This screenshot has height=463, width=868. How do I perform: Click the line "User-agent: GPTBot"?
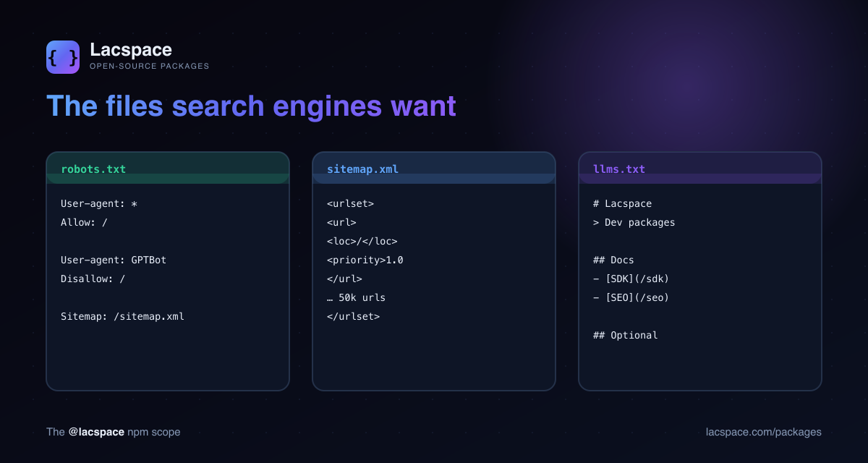(x=114, y=260)
